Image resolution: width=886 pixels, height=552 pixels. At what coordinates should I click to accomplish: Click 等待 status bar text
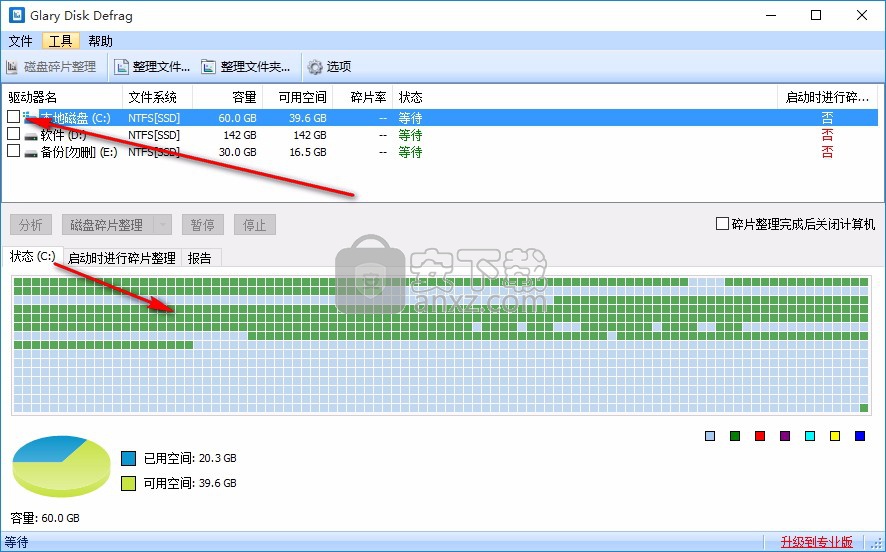(x=16, y=542)
